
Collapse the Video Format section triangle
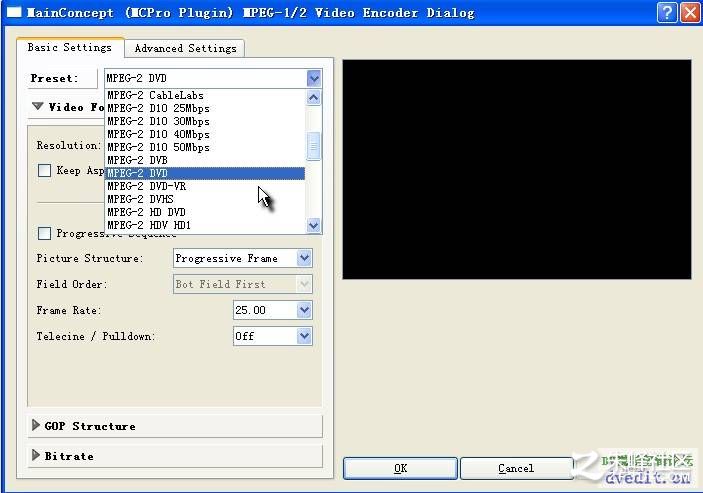pyautogui.click(x=38, y=107)
